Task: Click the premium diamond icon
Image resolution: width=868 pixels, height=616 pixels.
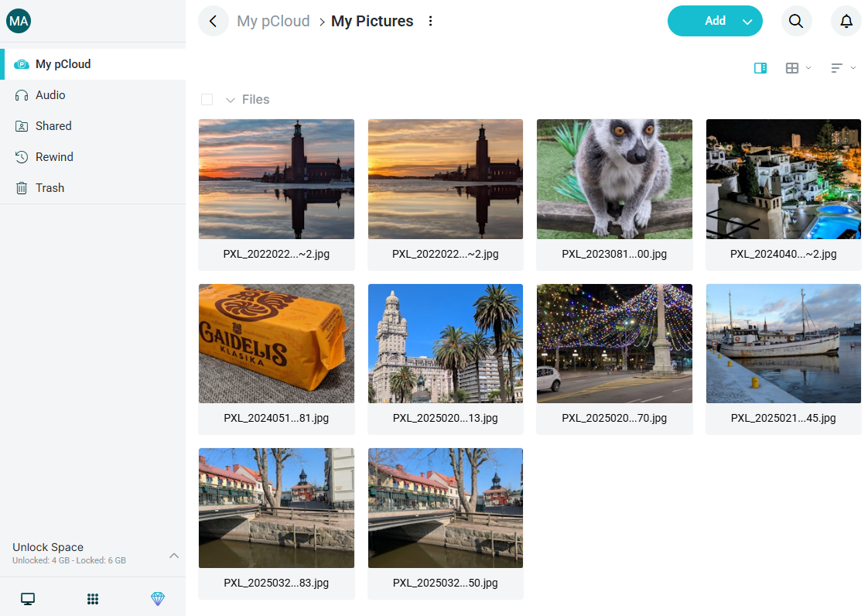Action: [158, 598]
